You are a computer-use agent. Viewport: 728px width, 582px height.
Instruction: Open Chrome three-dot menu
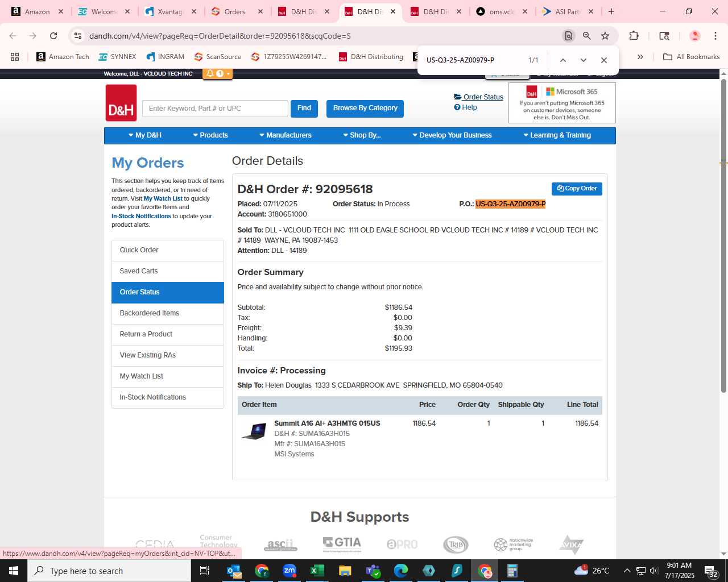(x=715, y=36)
